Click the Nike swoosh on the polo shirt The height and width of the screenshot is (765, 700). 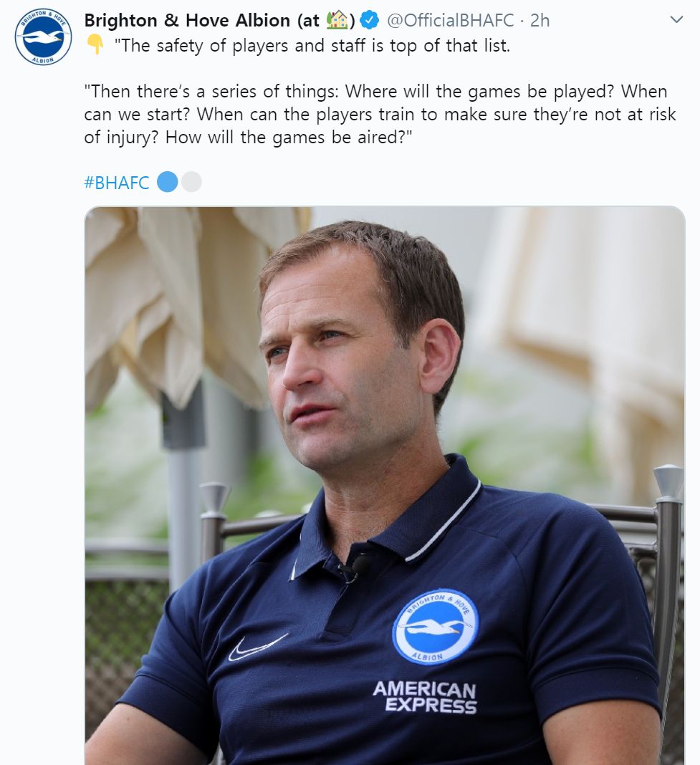point(257,647)
